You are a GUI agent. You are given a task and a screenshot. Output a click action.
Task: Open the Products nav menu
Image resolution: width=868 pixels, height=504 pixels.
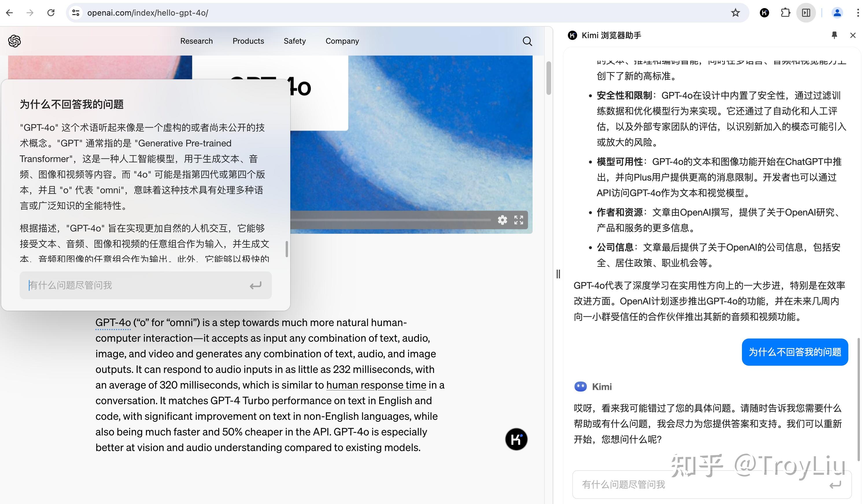[x=248, y=41]
